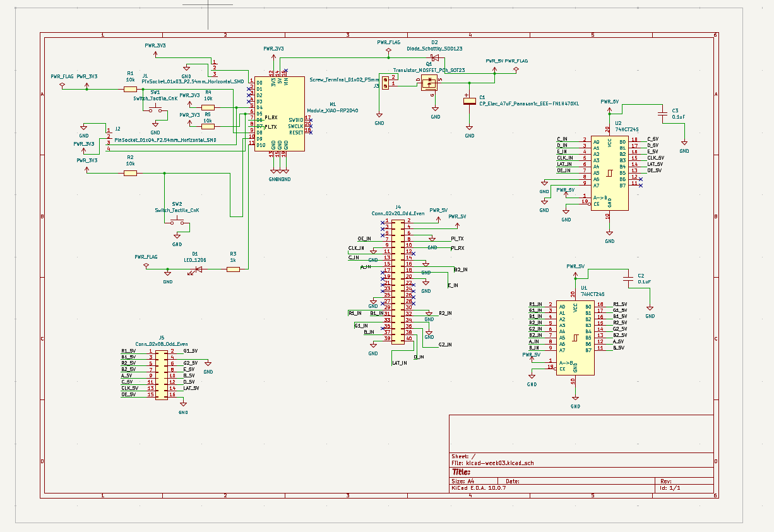Click the Conn_02x08_Odd_Even label
774x532 pixels.
click(x=162, y=344)
